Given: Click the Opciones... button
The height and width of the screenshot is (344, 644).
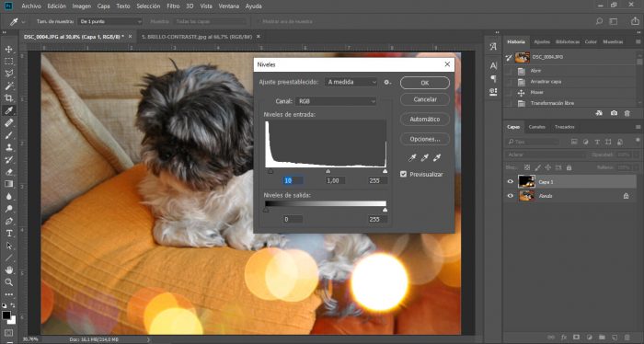Looking at the screenshot, I should (x=425, y=139).
